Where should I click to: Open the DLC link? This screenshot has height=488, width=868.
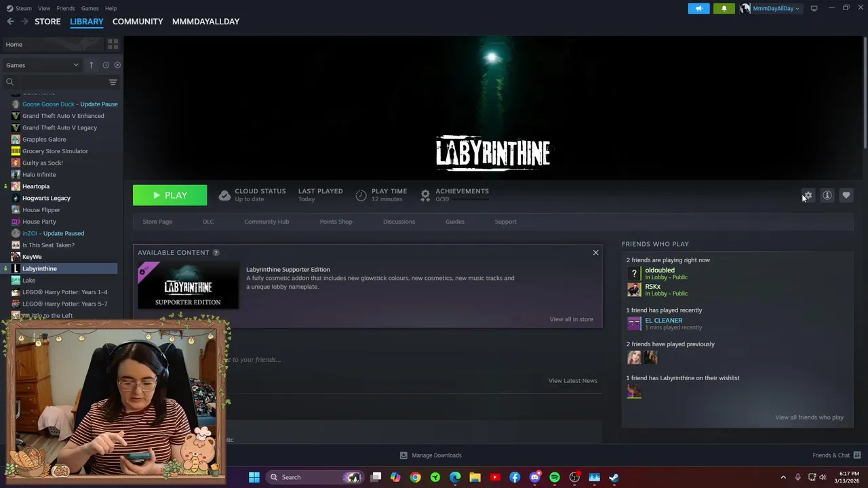pyautogui.click(x=208, y=222)
